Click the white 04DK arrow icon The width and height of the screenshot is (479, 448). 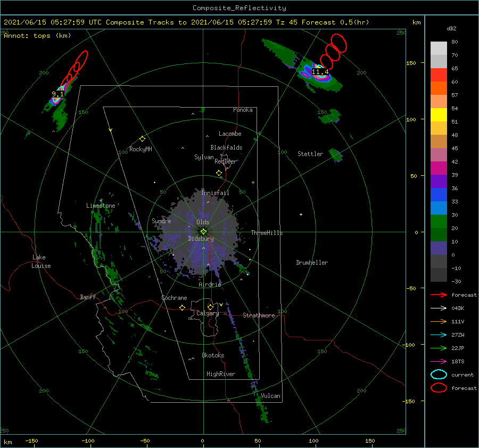pyautogui.click(x=439, y=308)
